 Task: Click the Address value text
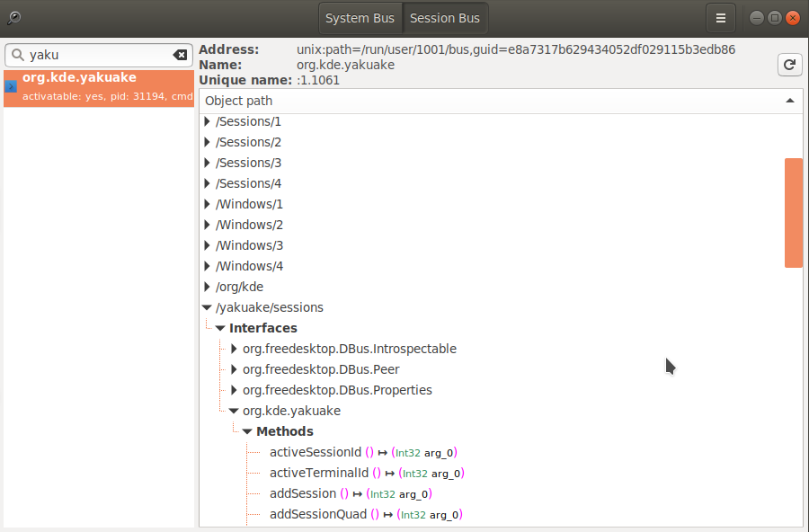[516, 49]
